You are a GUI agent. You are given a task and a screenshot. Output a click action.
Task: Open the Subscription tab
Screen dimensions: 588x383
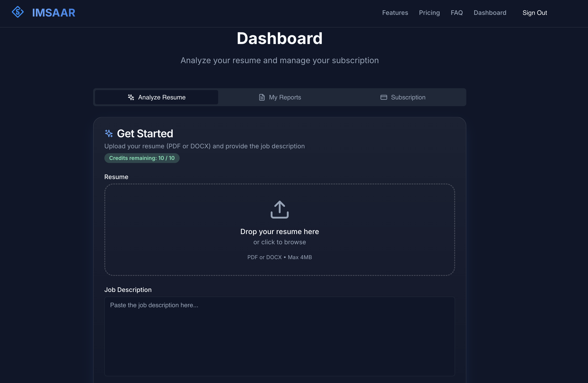(x=403, y=97)
